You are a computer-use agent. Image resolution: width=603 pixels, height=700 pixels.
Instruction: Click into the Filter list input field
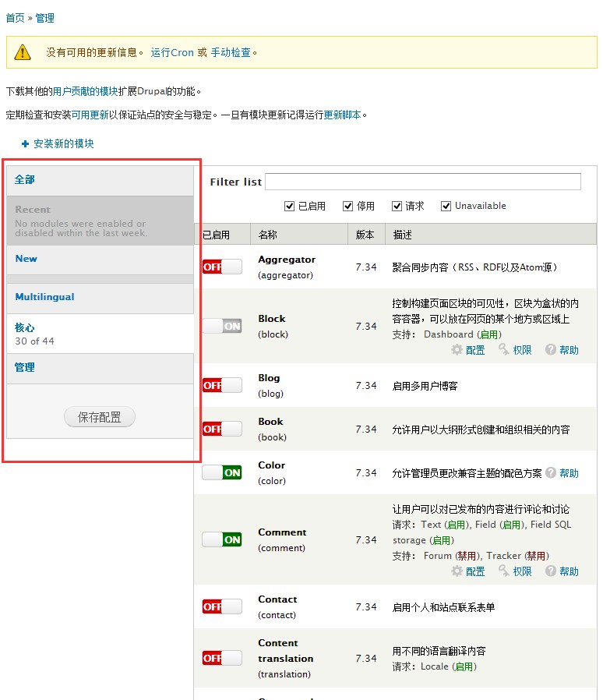pos(423,182)
